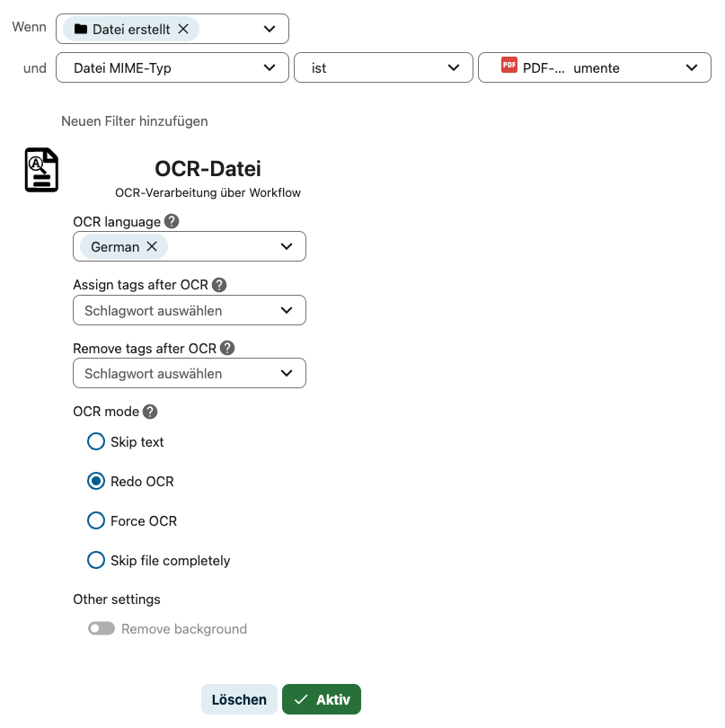Click help icon next to OCR mode
Viewport: 725px width, 728px height.
click(x=150, y=412)
